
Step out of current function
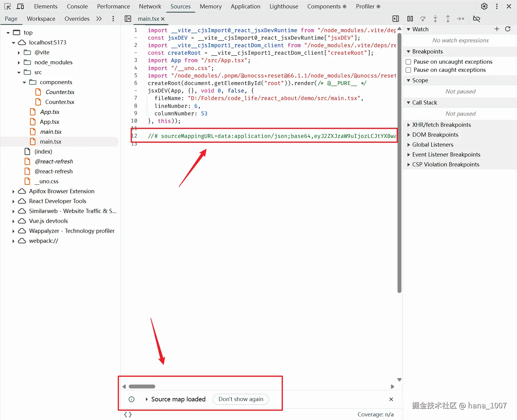[x=448, y=19]
